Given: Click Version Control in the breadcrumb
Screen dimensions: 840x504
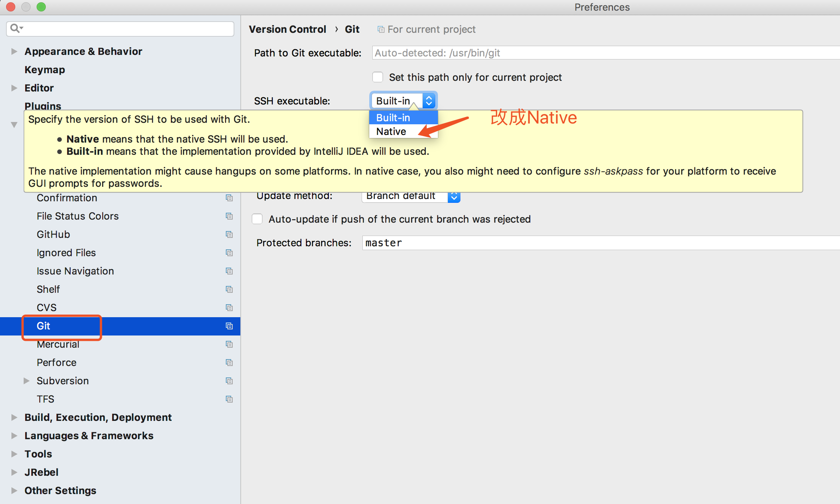Looking at the screenshot, I should pos(287,29).
